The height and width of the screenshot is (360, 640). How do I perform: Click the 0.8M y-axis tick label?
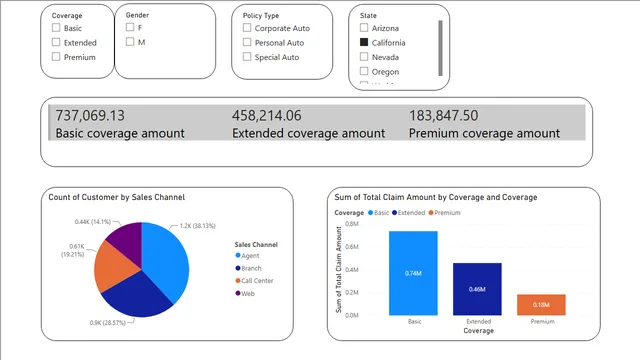351,224
